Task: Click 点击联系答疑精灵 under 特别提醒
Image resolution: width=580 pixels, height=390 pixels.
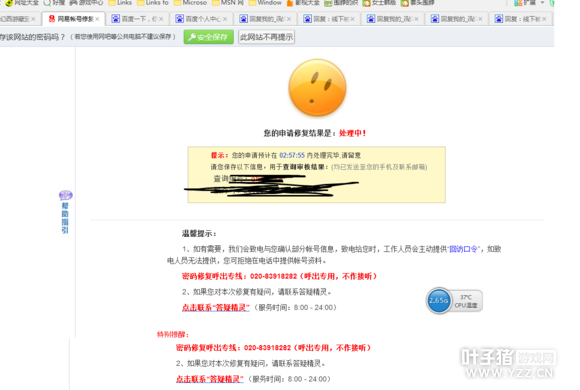Action: point(210,379)
